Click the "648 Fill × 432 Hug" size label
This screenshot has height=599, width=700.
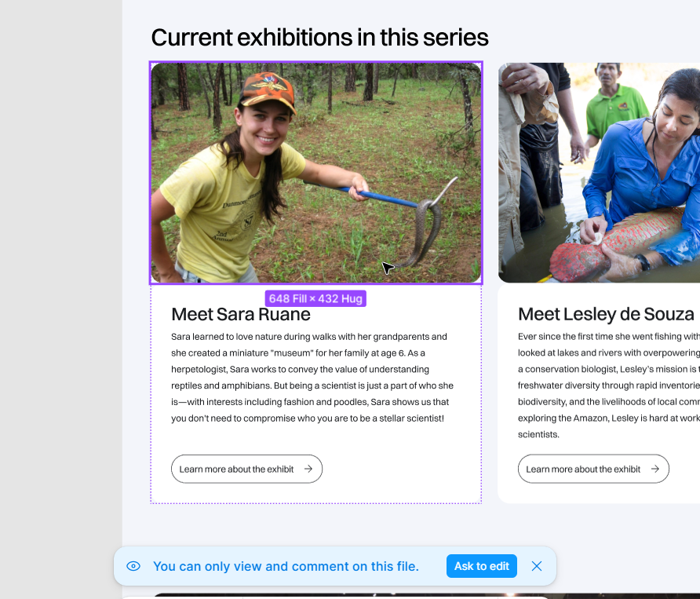pyautogui.click(x=315, y=298)
